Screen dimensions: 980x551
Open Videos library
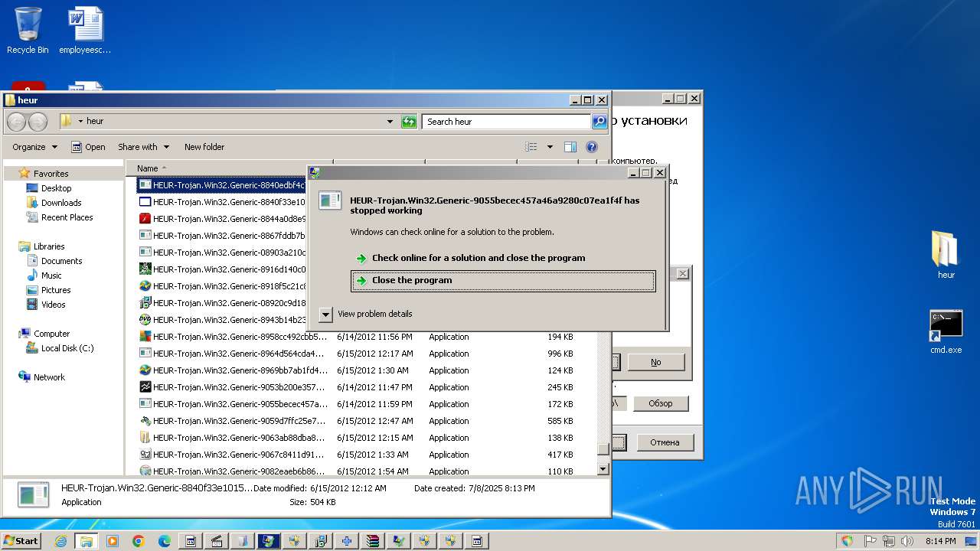coord(53,305)
